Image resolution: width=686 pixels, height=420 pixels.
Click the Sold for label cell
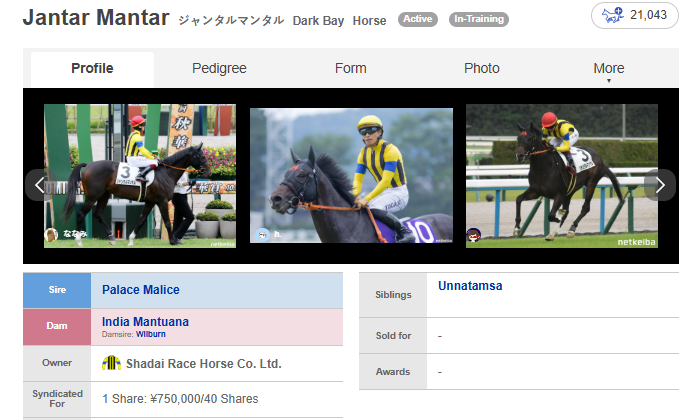coord(393,336)
